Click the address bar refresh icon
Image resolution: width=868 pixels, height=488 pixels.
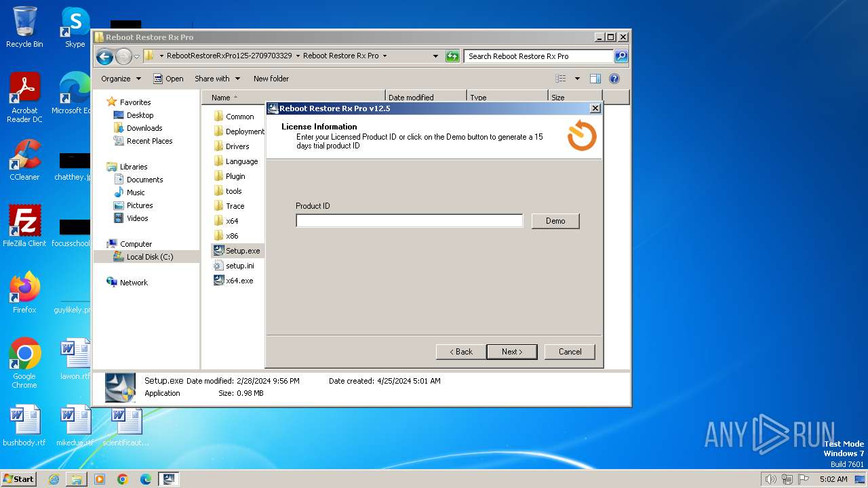tap(452, 56)
